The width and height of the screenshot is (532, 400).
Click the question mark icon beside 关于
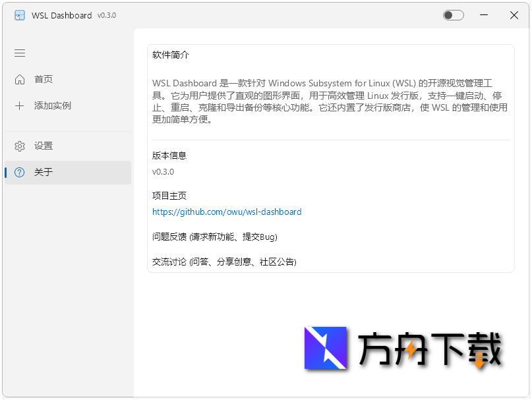20,172
